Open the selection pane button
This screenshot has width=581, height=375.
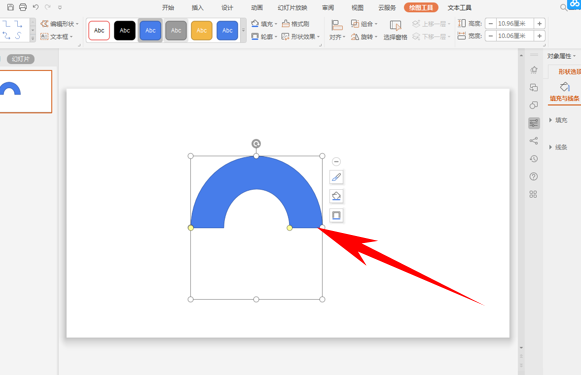pos(395,30)
